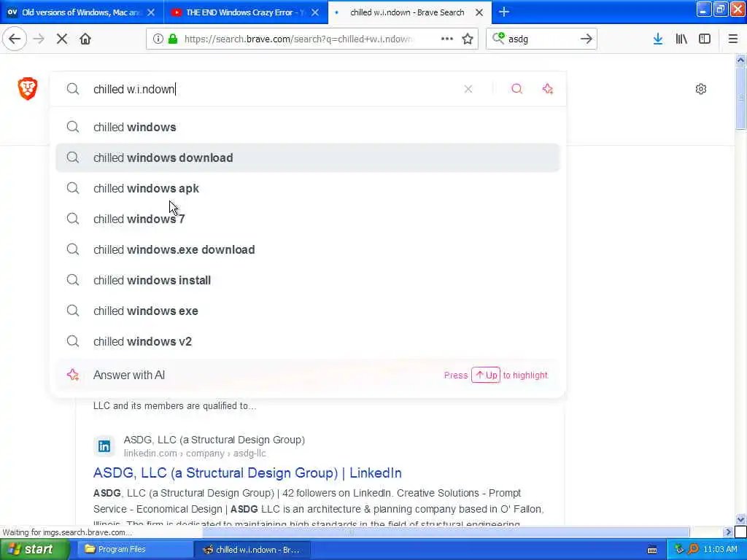Click the Answer with AI sparkle icon in search bar
This screenshot has width=747, height=560.
[x=547, y=89]
